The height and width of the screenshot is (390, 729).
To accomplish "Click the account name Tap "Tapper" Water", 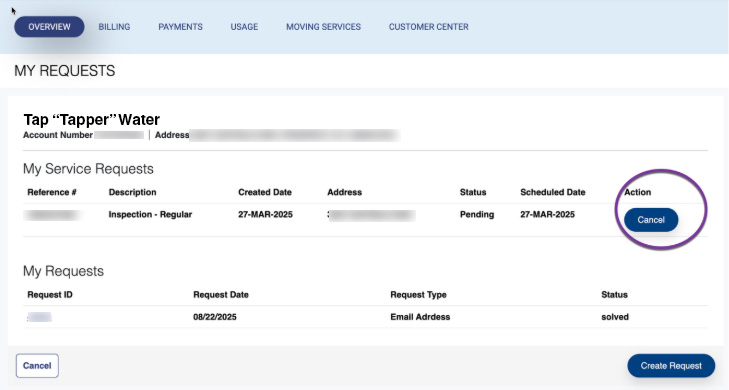I will (x=92, y=119).
